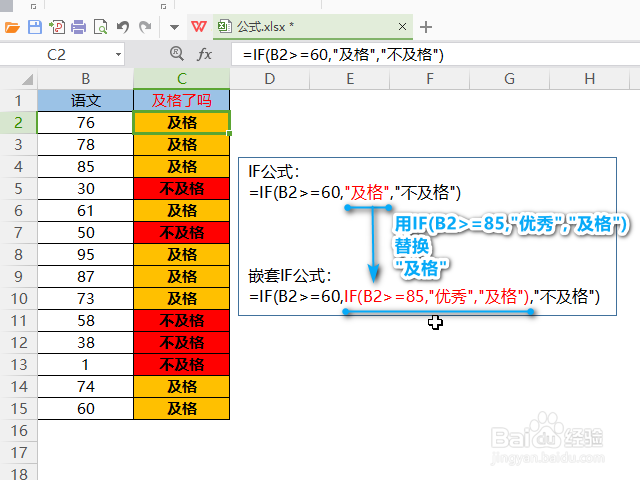Select column D header
The width and height of the screenshot is (640, 480).
(x=269, y=78)
